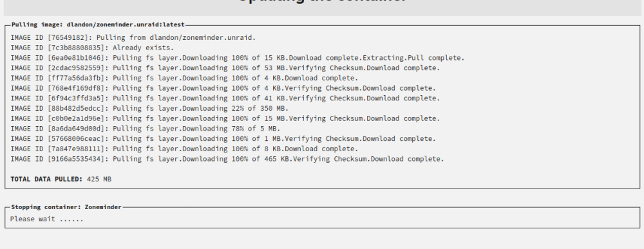The width and height of the screenshot is (644, 249).
Task: Click the 'Please wait ......' status text
Action: 47,219
